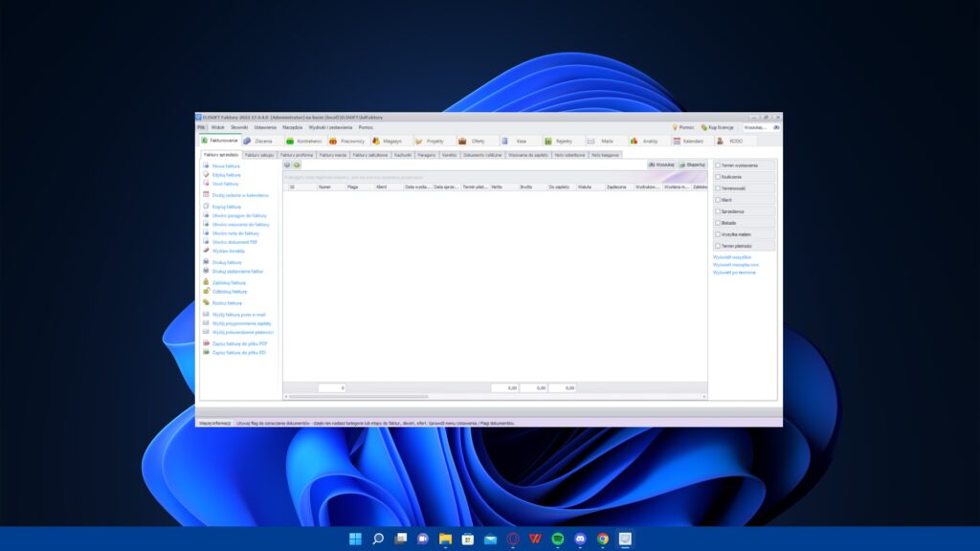
Task: Open the Faktury zakupu tab
Action: tap(259, 155)
